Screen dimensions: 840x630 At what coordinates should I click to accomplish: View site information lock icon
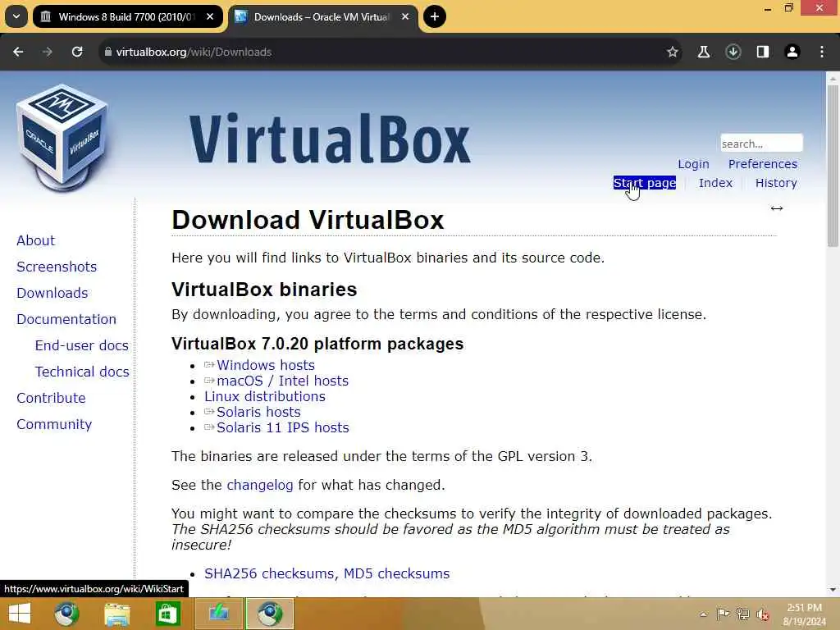[108, 52]
